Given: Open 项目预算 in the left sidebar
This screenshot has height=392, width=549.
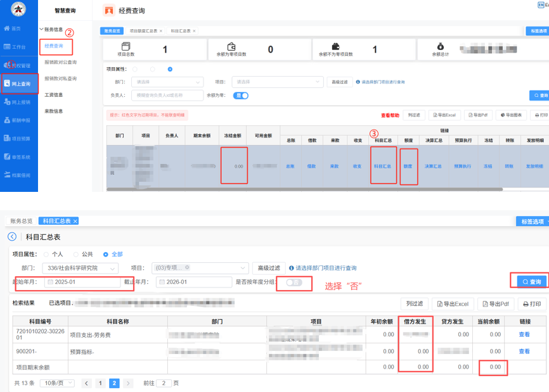Looking at the screenshot, I should pos(17,138).
